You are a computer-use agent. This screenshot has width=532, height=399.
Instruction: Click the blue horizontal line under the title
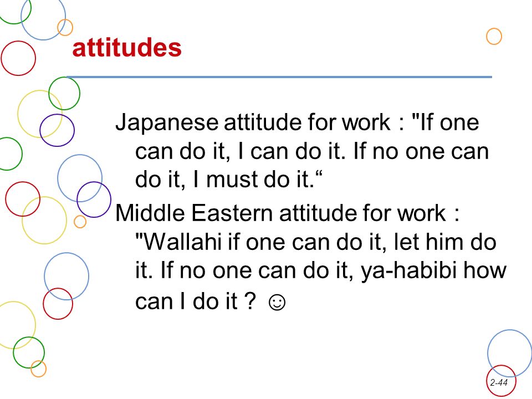click(x=279, y=77)
